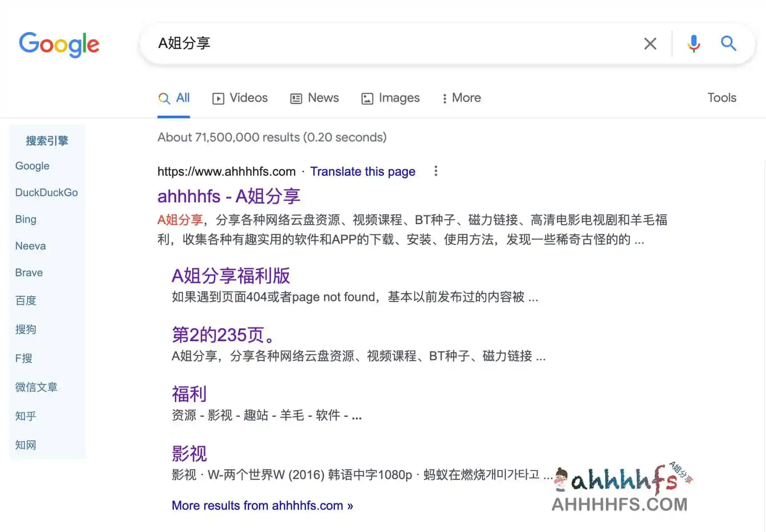Select DuckDuckGo from the search engine sidebar
The height and width of the screenshot is (532, 766).
click(46, 192)
